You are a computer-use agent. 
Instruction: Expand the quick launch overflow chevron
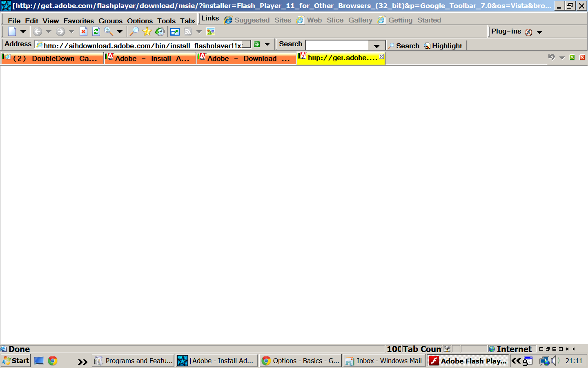(x=82, y=361)
